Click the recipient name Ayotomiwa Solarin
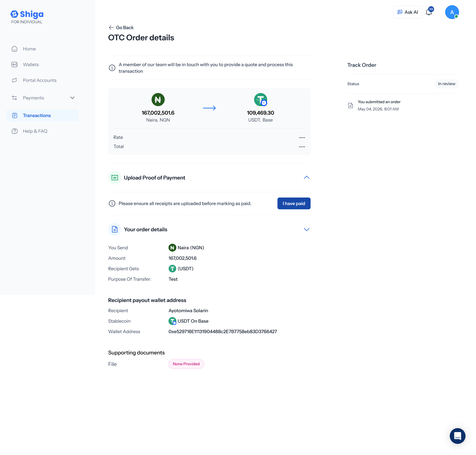Viewport: 476px width, 455px height. (x=188, y=311)
